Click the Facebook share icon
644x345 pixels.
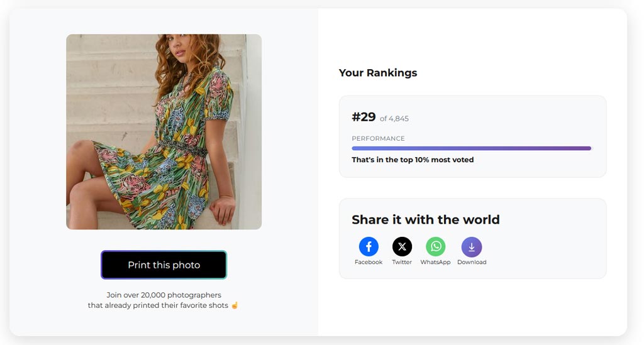tap(369, 247)
